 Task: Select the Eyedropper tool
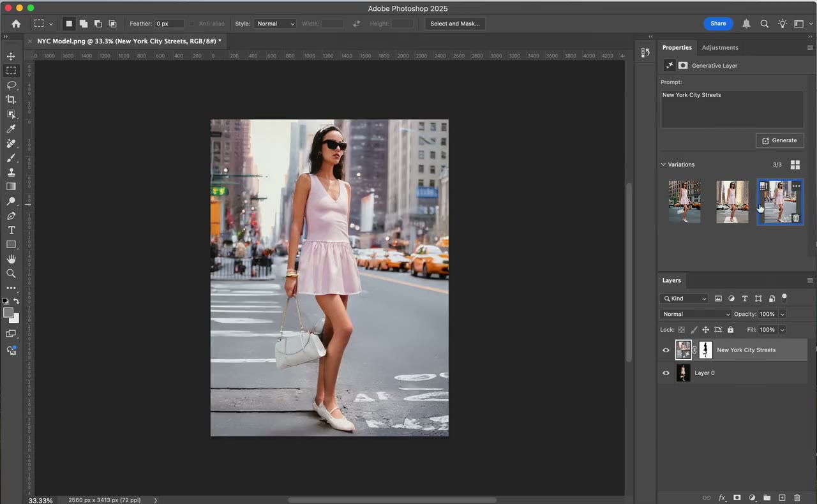pyautogui.click(x=11, y=129)
